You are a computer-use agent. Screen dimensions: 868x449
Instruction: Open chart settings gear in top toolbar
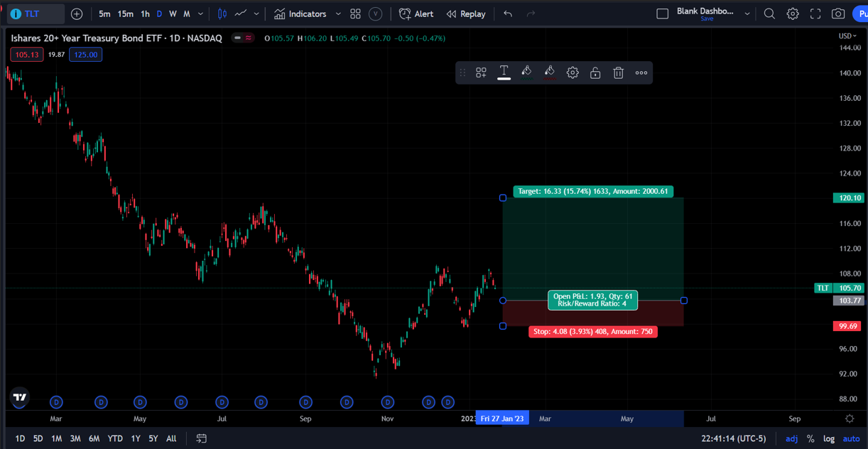(x=793, y=13)
